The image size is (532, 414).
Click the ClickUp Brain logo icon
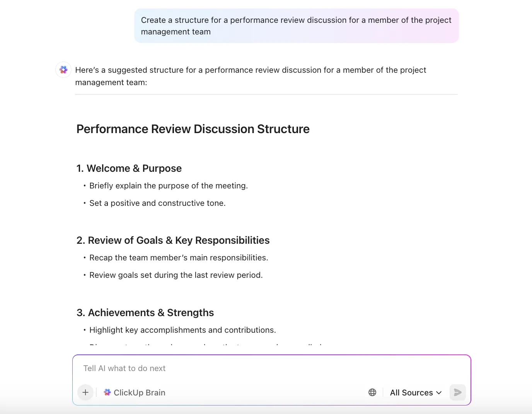tap(107, 392)
